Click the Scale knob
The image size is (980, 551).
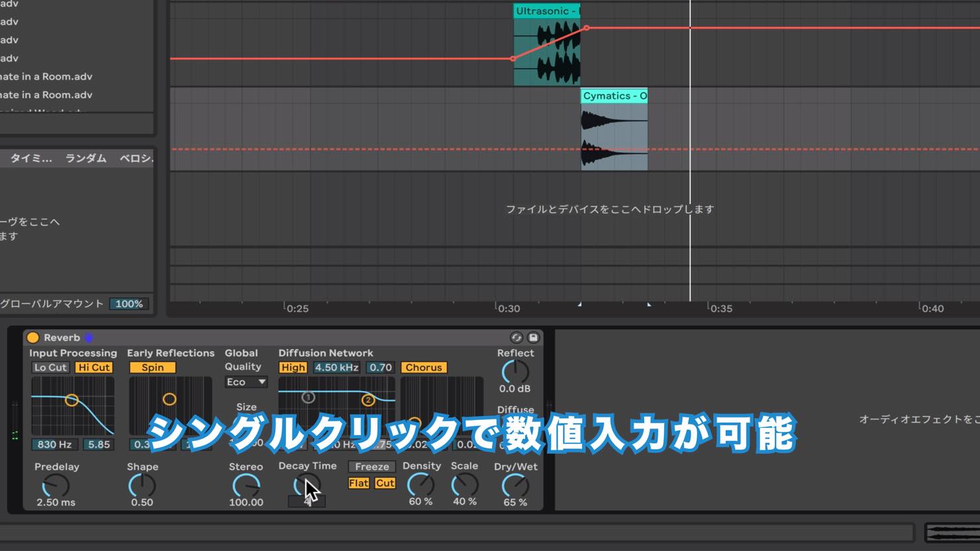coord(464,485)
